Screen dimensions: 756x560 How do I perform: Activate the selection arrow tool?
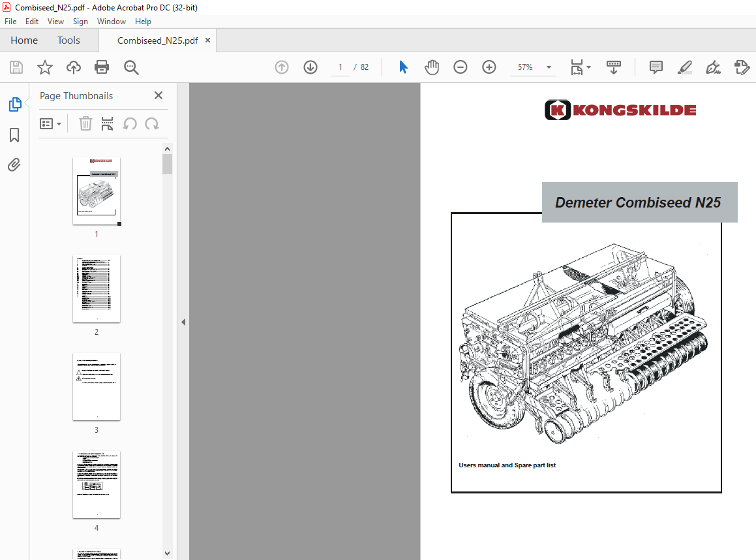pyautogui.click(x=404, y=67)
